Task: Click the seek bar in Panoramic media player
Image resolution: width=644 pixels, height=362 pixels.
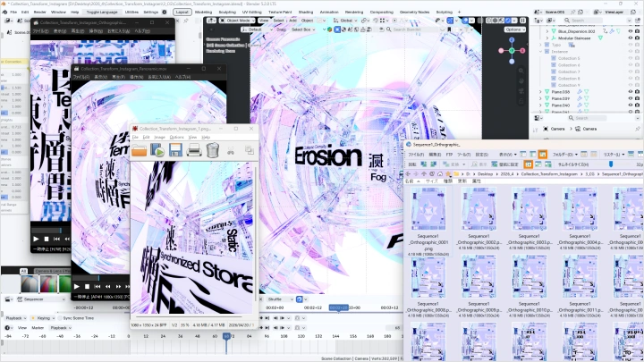Action: 100,278
